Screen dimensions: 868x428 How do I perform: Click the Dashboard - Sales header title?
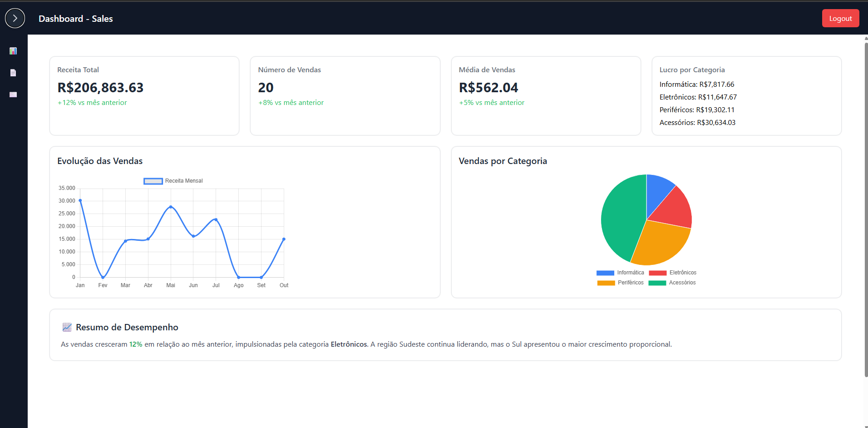76,19
